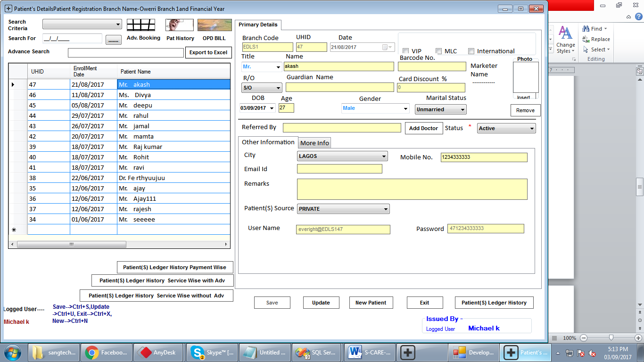Image resolution: width=644 pixels, height=362 pixels.
Task: Click Word zoom in plus button
Action: [638, 338]
